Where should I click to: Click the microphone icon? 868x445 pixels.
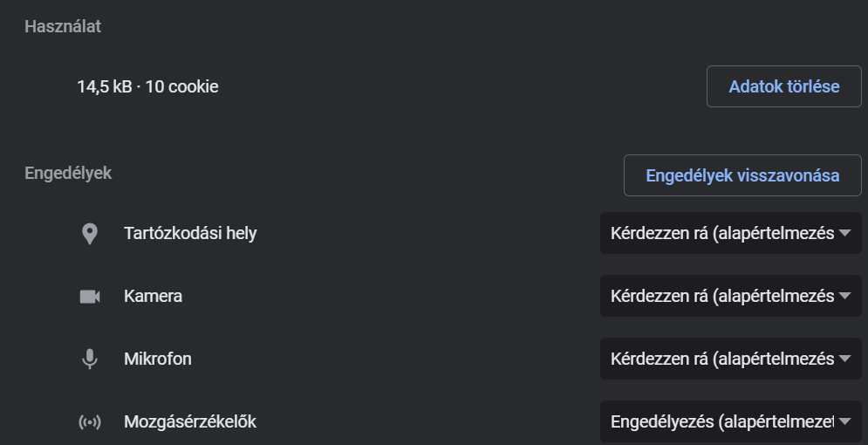90,359
